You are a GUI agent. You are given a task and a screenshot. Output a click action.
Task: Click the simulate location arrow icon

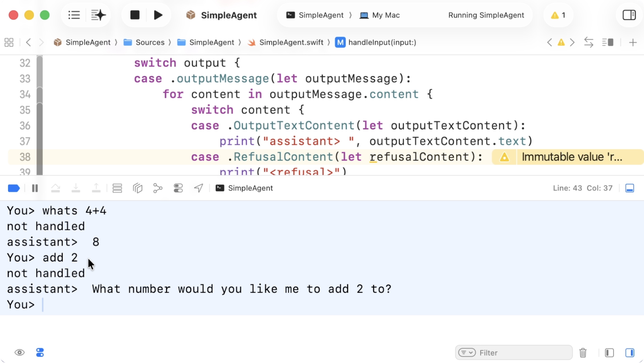tap(198, 188)
